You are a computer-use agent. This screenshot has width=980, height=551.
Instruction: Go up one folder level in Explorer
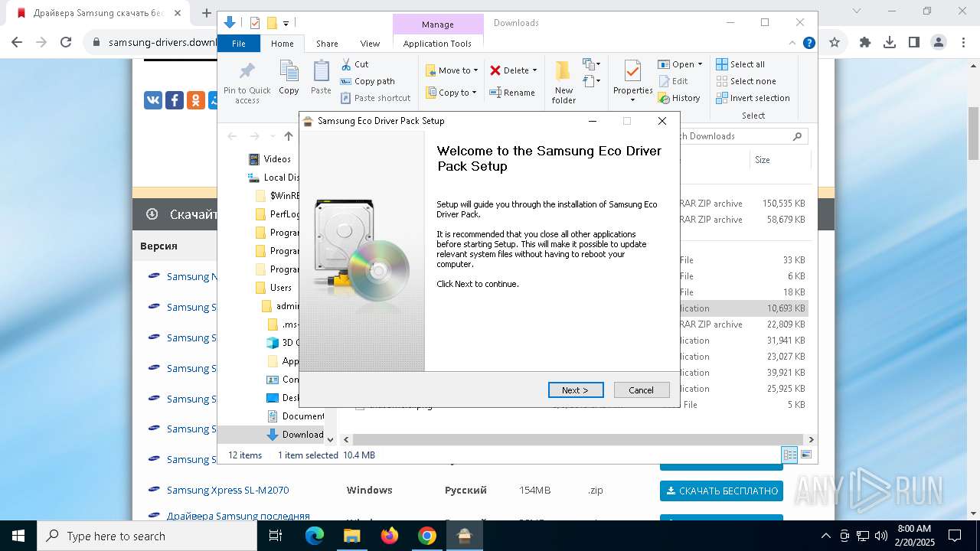pos(288,136)
